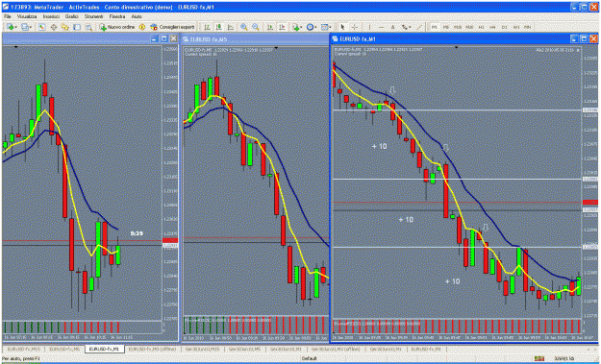Image resolution: width=601 pixels, height=364 pixels.
Task: Switch to first EURUSD-fx,M15 chart tab
Action: tap(24, 350)
